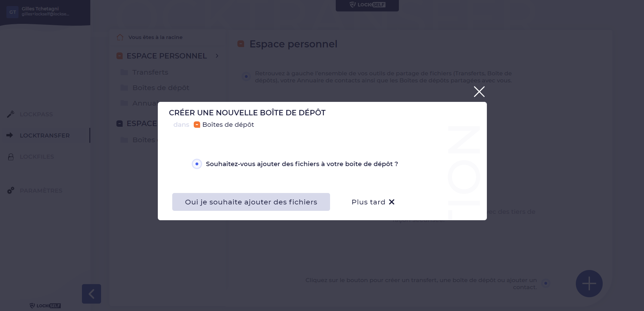Viewport: 644px width, 311px height.
Task: Click the round plus create button
Action: (x=589, y=283)
